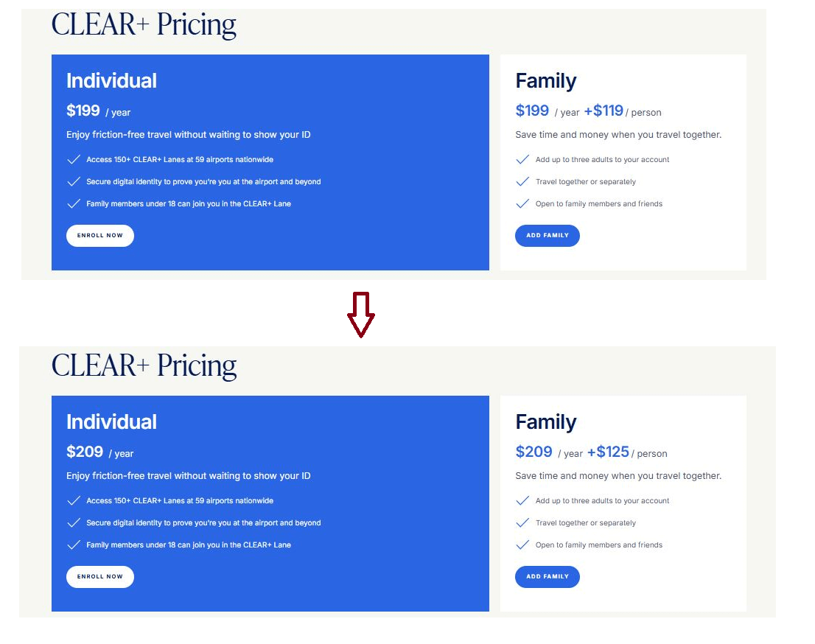The height and width of the screenshot is (644, 815).
Task: Click checkmark next to "Add up to three adults"
Action: click(x=522, y=159)
